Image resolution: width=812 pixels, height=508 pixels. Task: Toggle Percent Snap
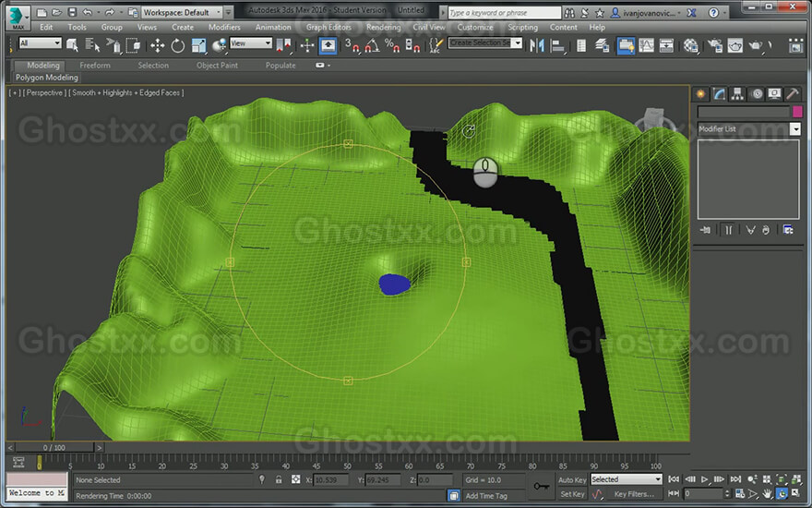coord(392,45)
